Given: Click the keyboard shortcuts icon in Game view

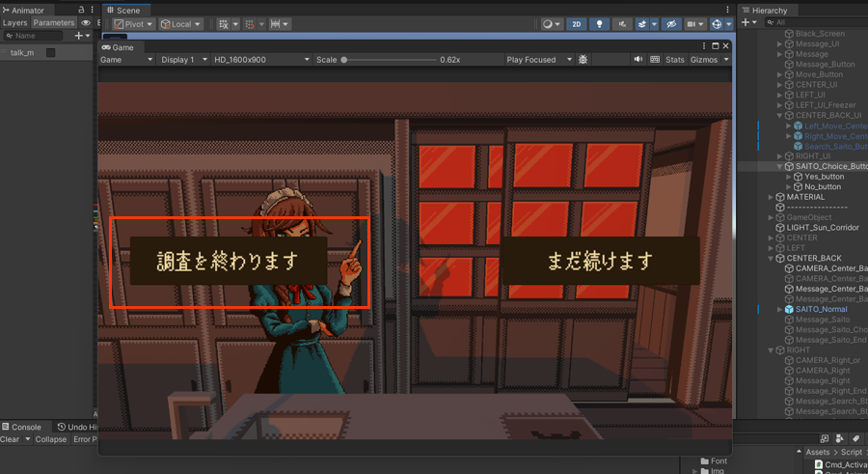Looking at the screenshot, I should pos(655,60).
